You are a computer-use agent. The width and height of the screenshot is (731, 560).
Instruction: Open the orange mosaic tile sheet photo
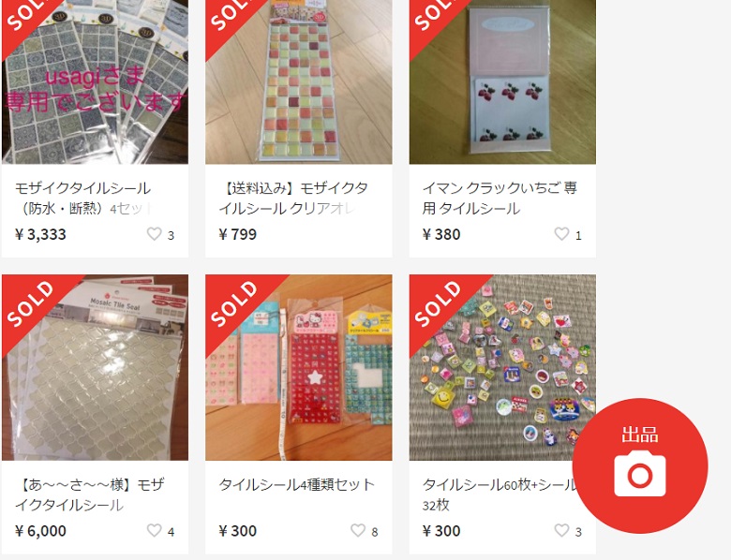click(299, 82)
